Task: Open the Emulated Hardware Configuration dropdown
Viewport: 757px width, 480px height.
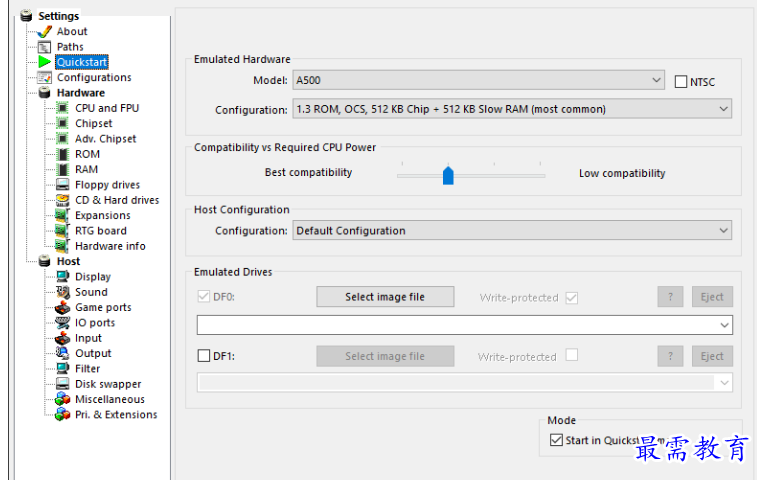Action: pyautogui.click(x=512, y=109)
